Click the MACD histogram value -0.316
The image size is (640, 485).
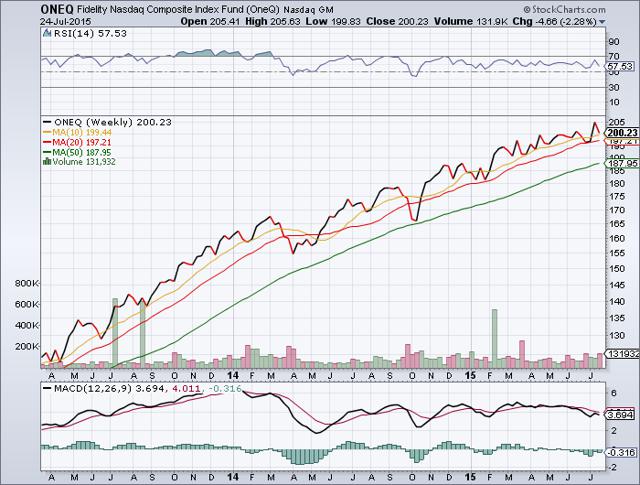click(225, 389)
